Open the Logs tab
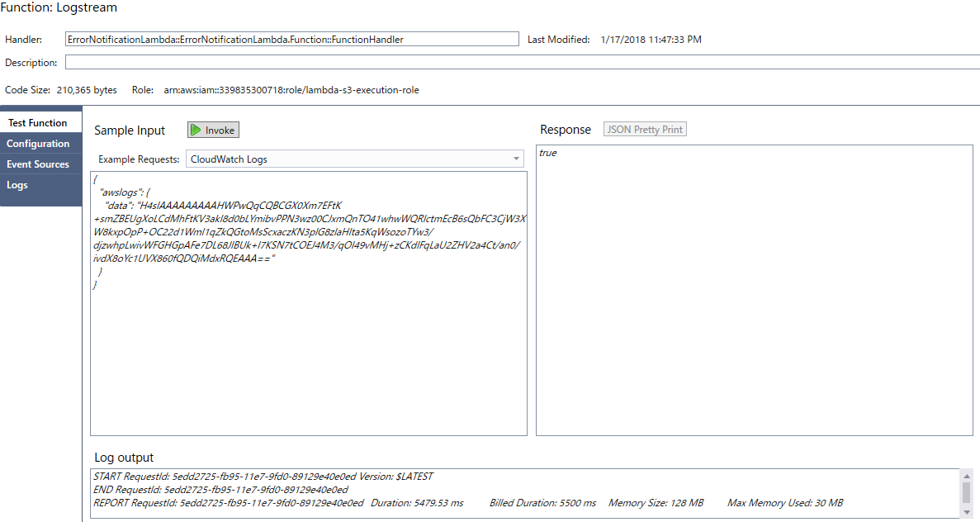The height and width of the screenshot is (522, 980). [40, 185]
